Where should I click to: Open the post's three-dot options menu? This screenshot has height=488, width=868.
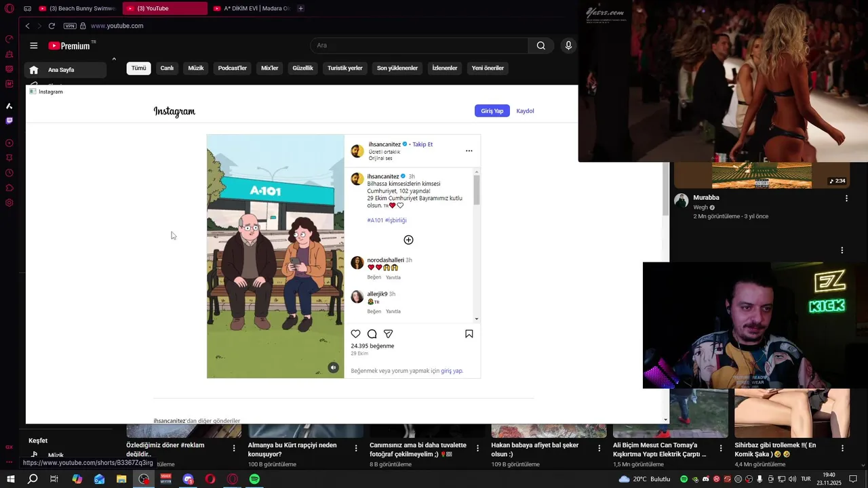pos(469,150)
